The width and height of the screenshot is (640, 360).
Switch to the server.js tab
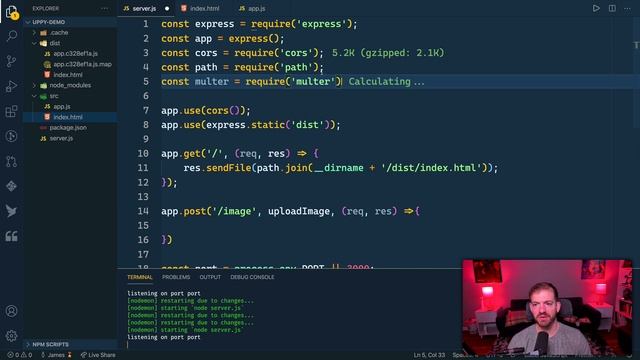coord(144,8)
